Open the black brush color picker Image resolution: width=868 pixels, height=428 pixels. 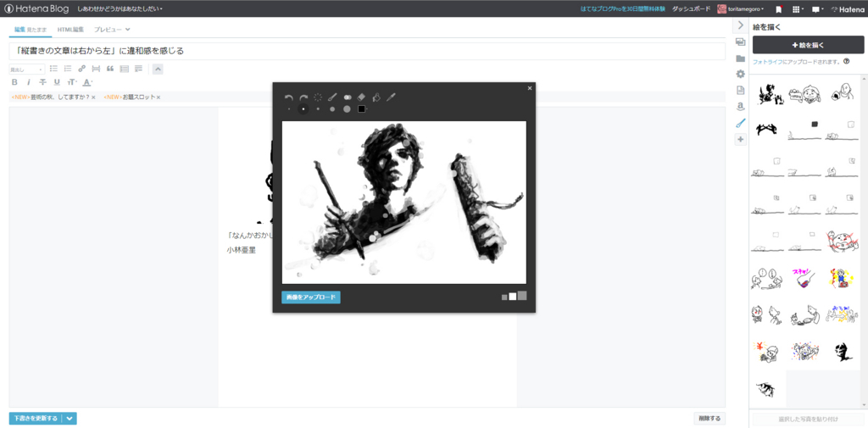[x=362, y=109]
